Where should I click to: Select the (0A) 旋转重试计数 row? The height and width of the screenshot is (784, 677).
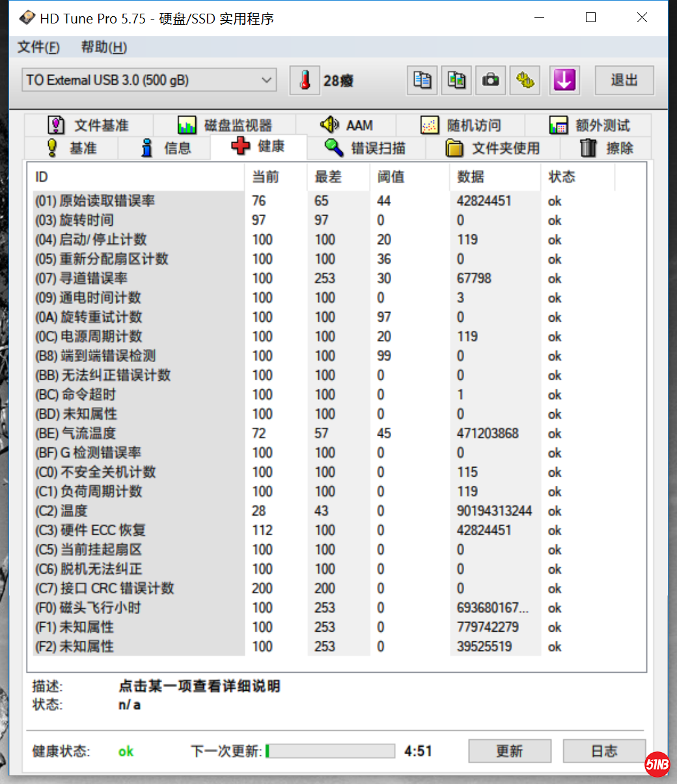tap(324, 317)
